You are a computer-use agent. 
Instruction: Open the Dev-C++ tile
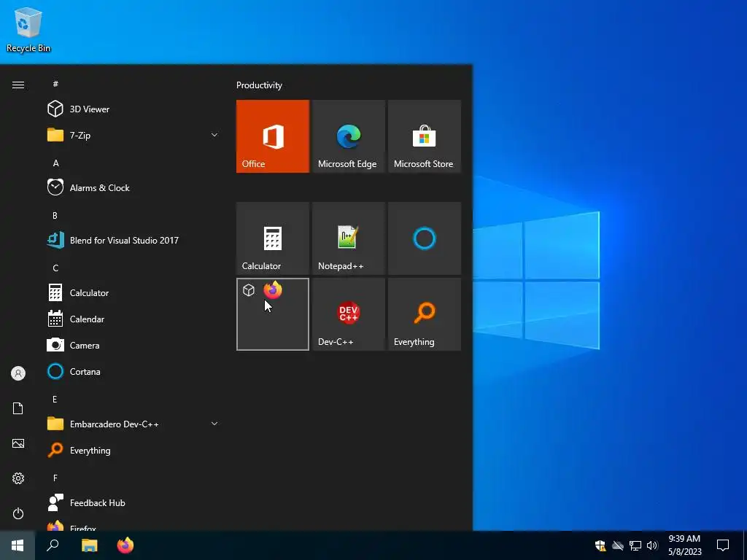click(x=348, y=314)
